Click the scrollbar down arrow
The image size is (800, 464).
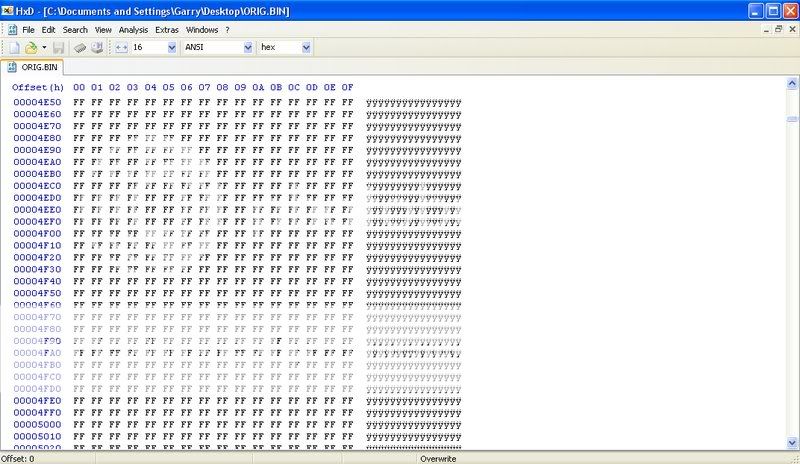pyautogui.click(x=792, y=443)
